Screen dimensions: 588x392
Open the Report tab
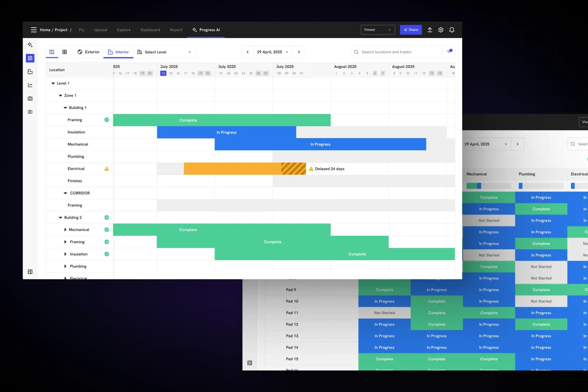[x=176, y=30]
